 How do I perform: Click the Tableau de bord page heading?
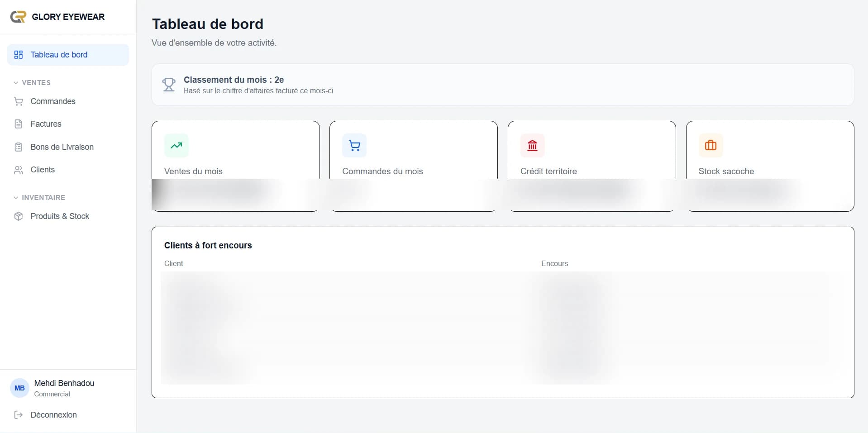pyautogui.click(x=208, y=24)
